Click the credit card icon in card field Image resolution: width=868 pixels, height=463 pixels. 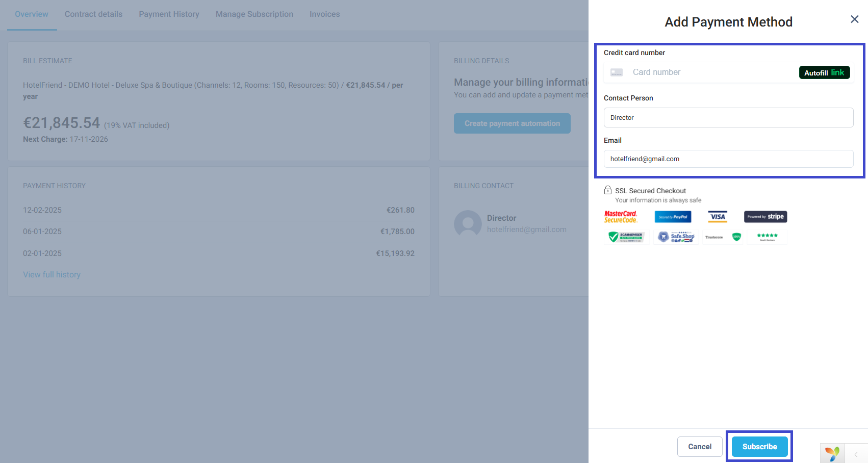617,72
